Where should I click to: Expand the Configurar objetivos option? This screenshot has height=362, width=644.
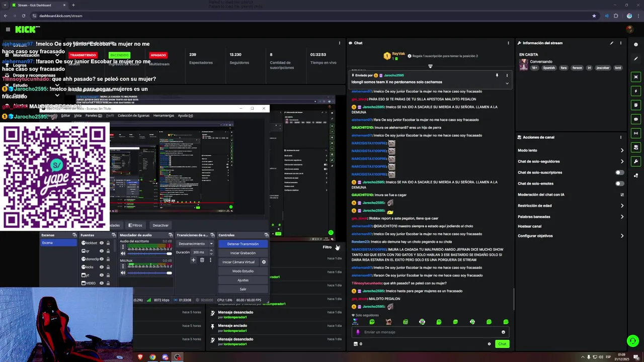click(x=622, y=236)
